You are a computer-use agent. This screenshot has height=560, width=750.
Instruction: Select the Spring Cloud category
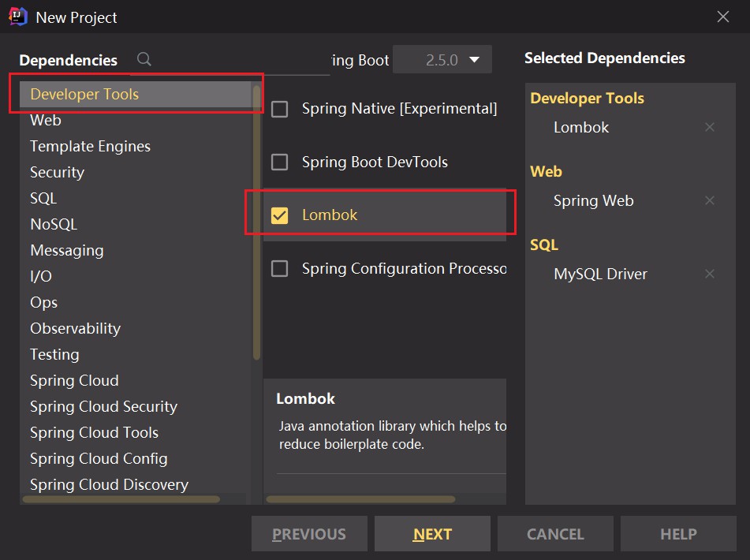(x=136, y=381)
